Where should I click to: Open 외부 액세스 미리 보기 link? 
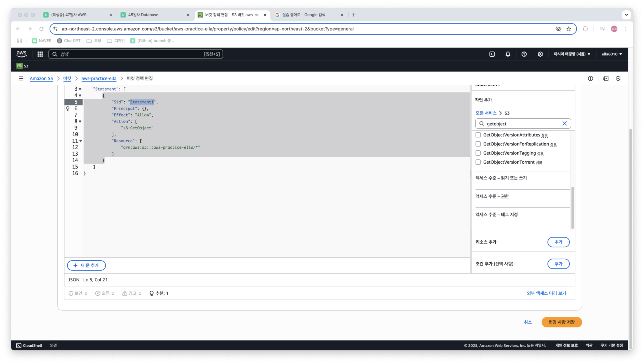point(546,293)
